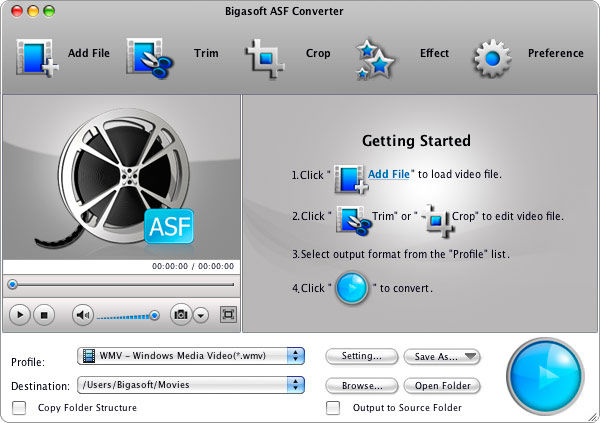This screenshot has height=423, width=600.
Task: Click the WMV film icon in Profile field
Action: pyautogui.click(x=89, y=356)
